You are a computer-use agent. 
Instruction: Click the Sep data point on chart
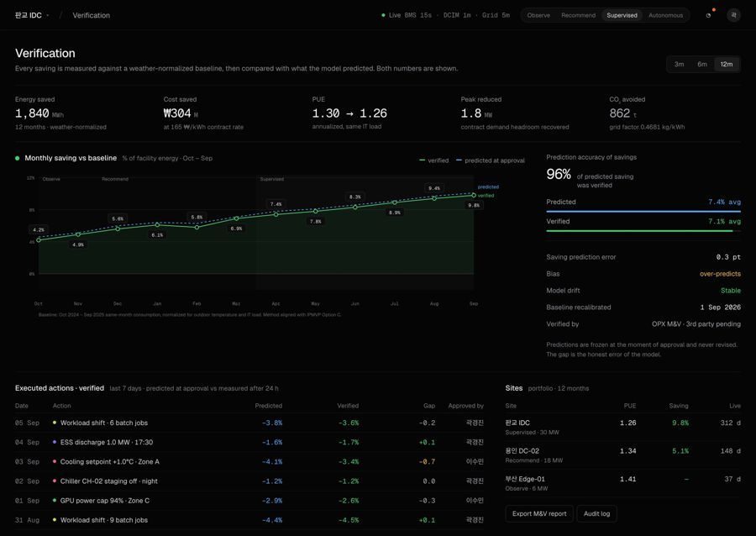474,195
